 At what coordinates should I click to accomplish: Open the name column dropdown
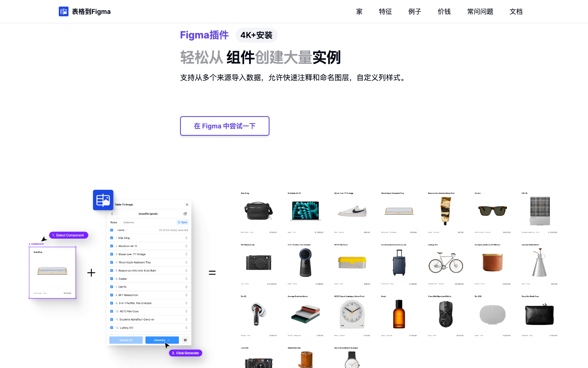click(x=126, y=230)
